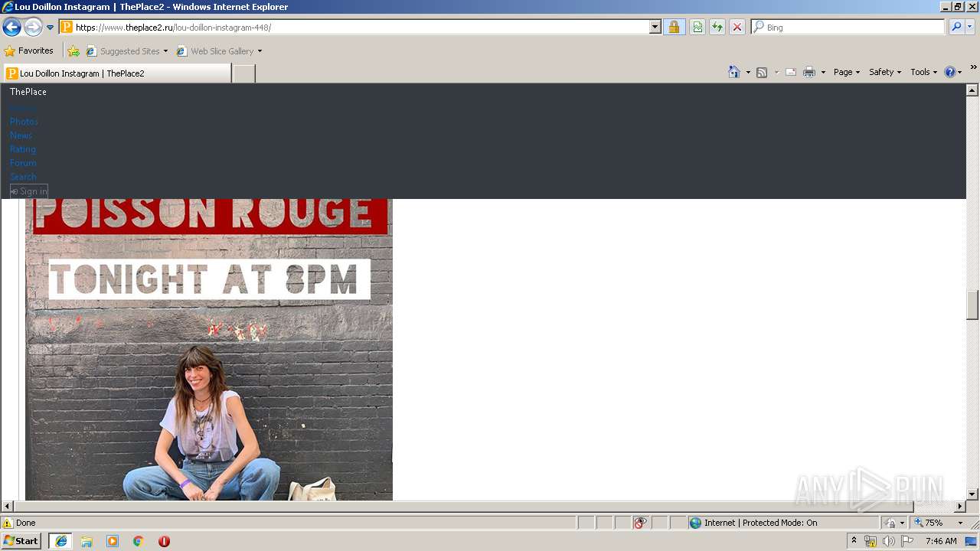Open the status bar security lock dropdown

[x=894, y=523]
